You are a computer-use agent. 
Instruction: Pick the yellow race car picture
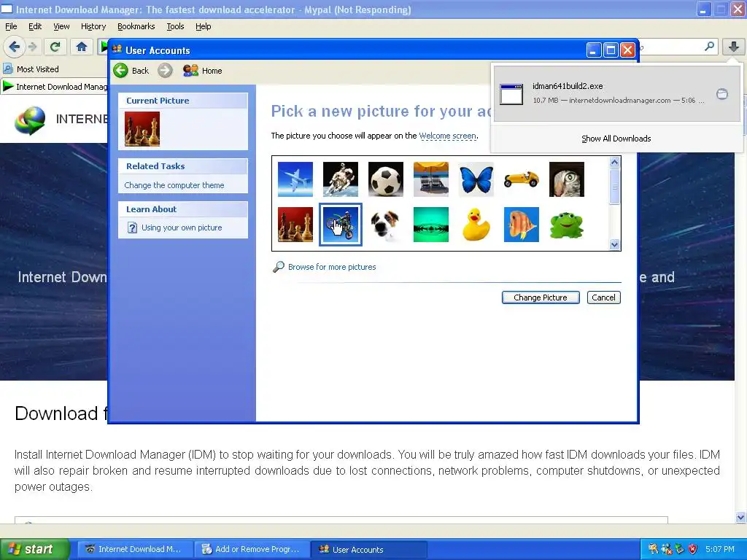click(x=521, y=179)
